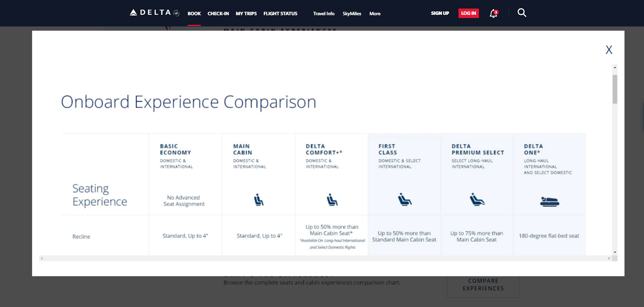Click the vertical scrollbar thumb in modal
644x307 pixels.
(x=615, y=89)
